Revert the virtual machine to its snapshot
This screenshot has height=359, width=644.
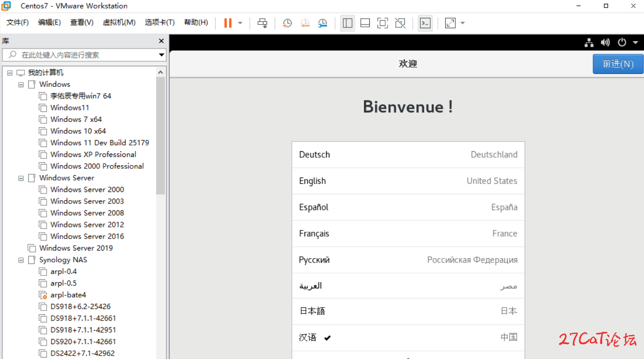(x=305, y=23)
